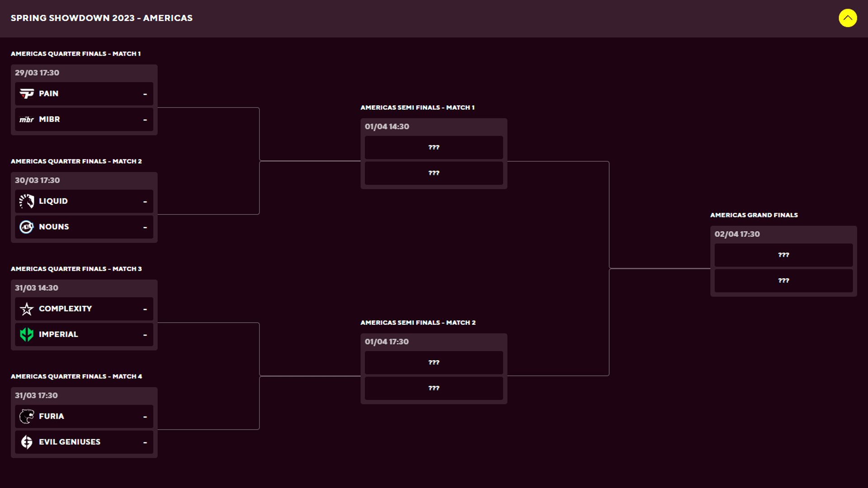Click Americas Semi Finals Match 2 first slot
This screenshot has height=488, width=868.
tap(434, 362)
